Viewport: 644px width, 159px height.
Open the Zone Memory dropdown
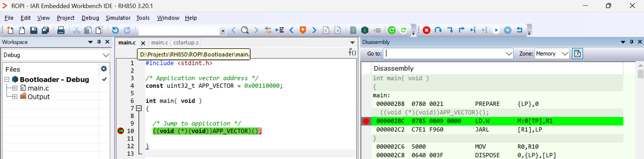[565, 54]
